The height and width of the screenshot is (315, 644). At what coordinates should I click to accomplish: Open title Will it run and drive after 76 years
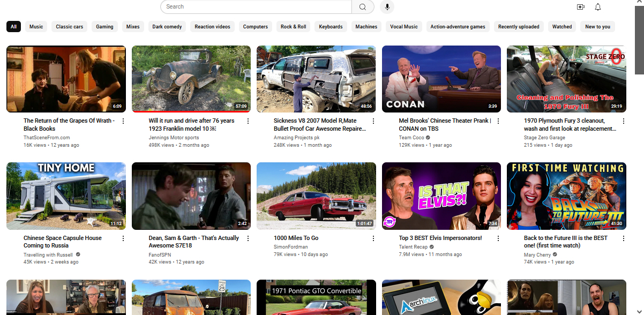point(192,125)
